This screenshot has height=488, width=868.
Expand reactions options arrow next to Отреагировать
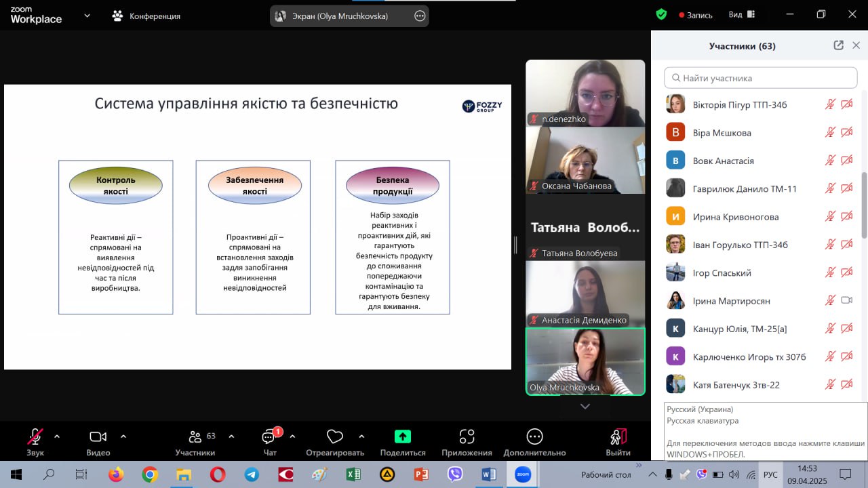click(361, 436)
